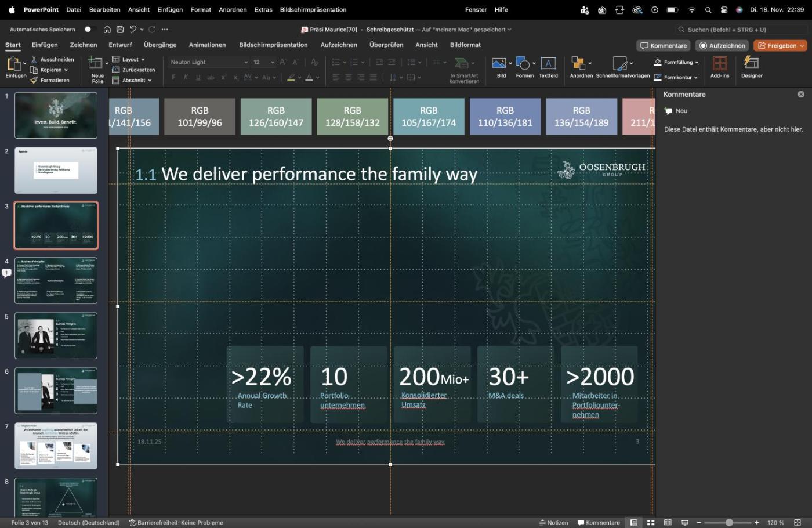Click the orange Freigeben button
812x528 pixels.
click(x=777, y=46)
